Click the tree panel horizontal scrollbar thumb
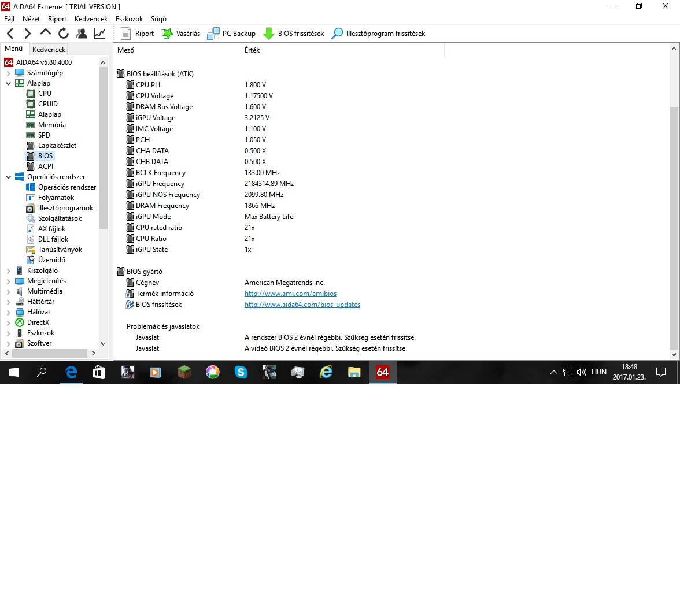The height and width of the screenshot is (616, 680). [50, 353]
